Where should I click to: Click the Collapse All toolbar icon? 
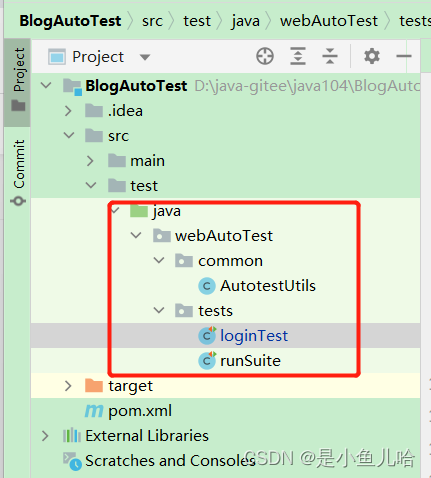(330, 56)
